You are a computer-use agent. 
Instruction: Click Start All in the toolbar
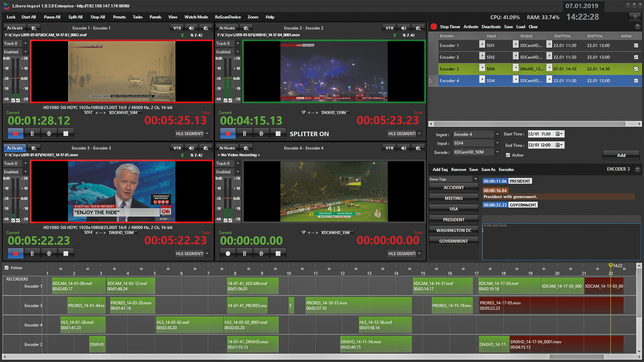coord(29,17)
